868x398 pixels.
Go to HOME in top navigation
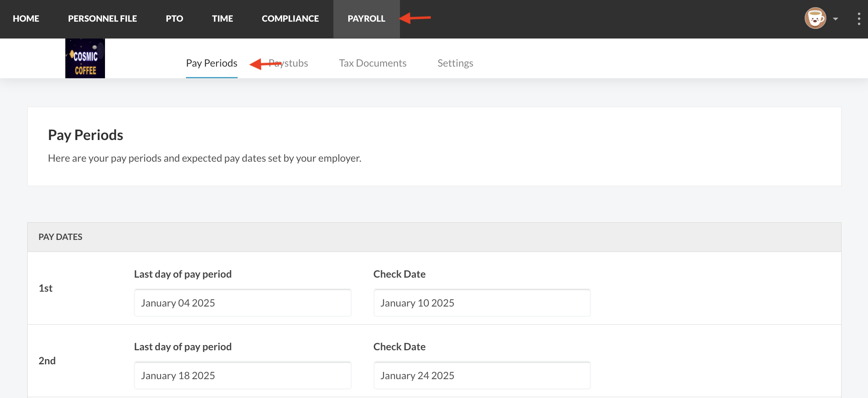pos(26,19)
